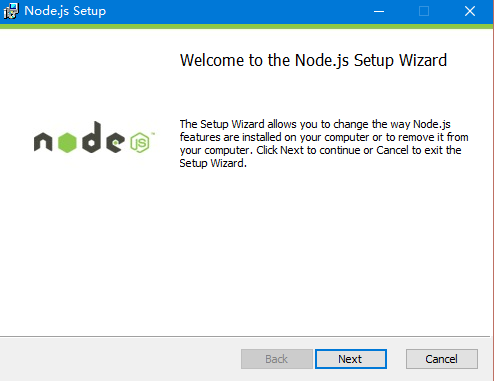
Task: Click the Setup Wizard description paragraph
Action: tap(324, 144)
